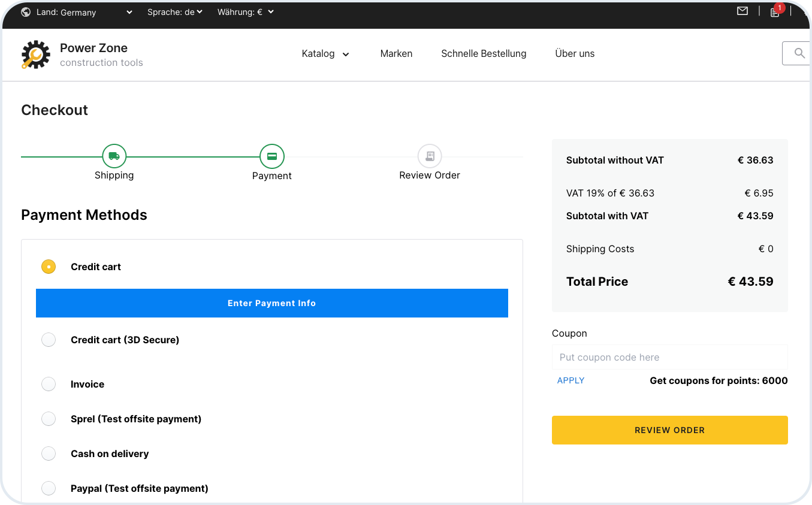Select Cash on delivery radio button
The image size is (812, 505).
tap(49, 453)
